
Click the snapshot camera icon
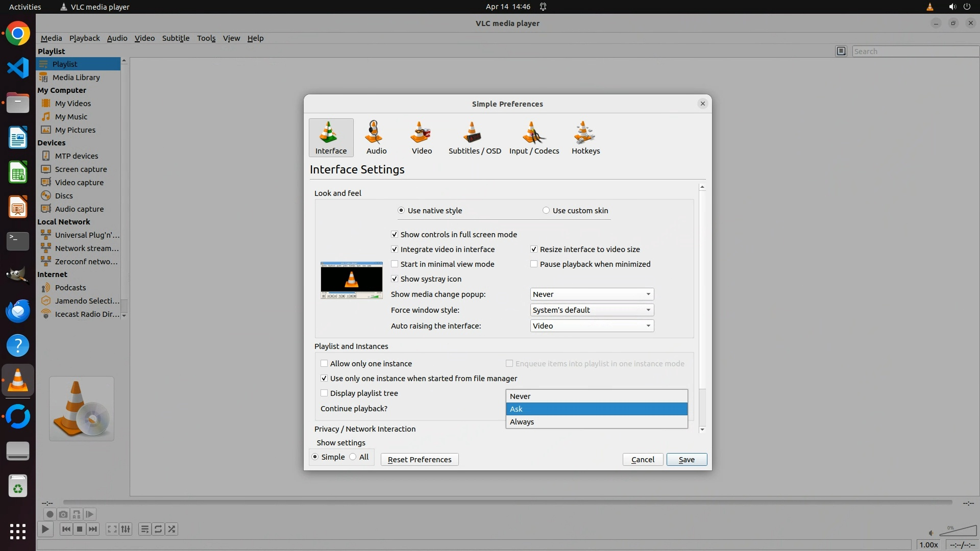63,514
